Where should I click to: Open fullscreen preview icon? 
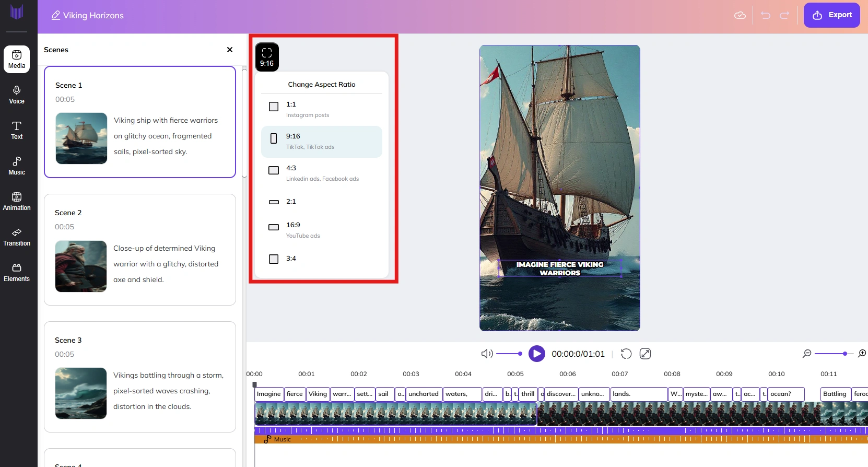pyautogui.click(x=646, y=354)
